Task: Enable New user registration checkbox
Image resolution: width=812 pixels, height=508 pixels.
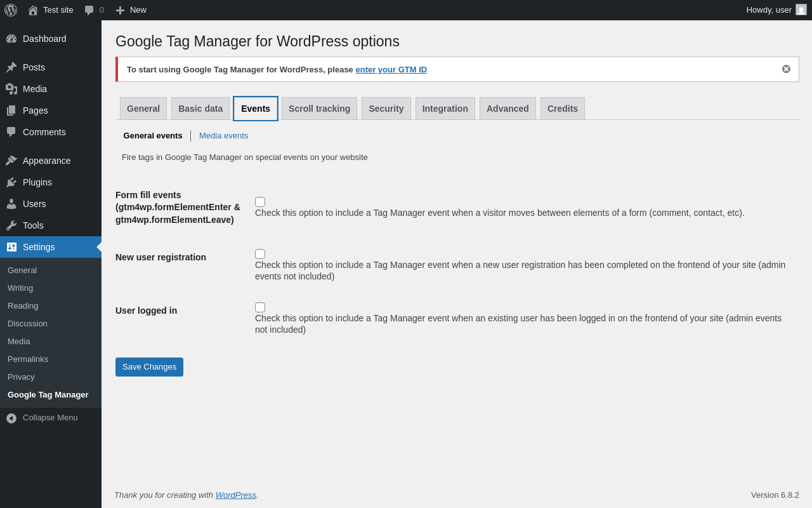Action: tap(260, 254)
